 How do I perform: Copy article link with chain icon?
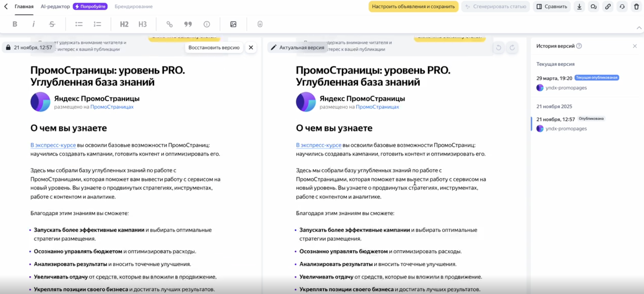(x=608, y=6)
